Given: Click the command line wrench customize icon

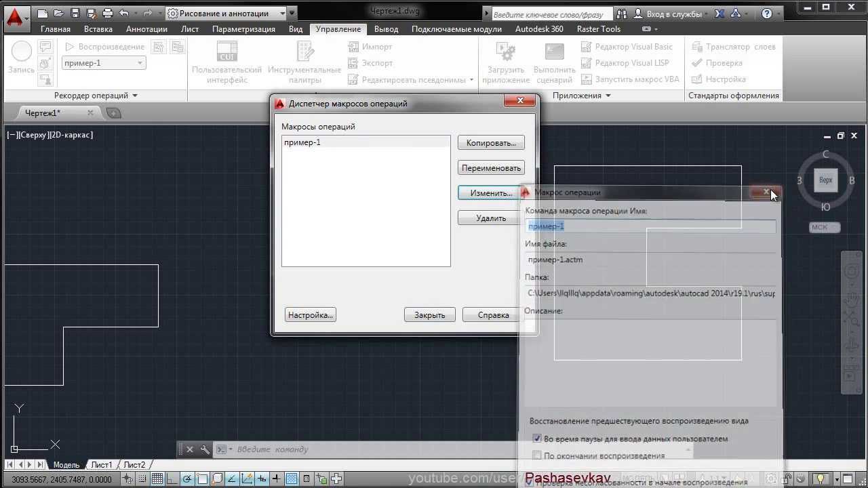Looking at the screenshot, I should (205, 449).
